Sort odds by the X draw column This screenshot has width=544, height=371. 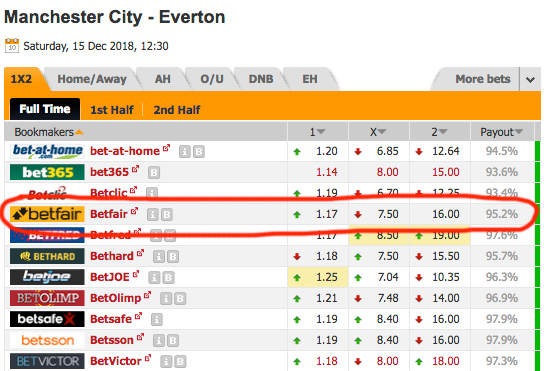click(x=378, y=132)
